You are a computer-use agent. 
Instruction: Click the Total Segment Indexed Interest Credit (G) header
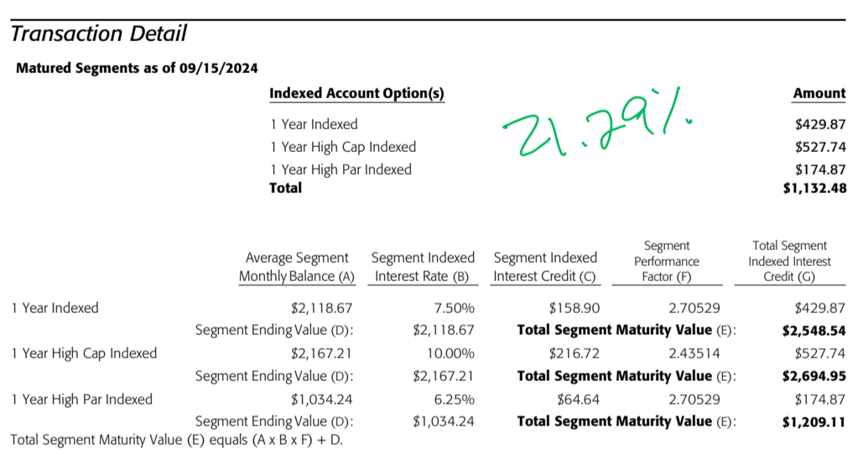tap(789, 261)
